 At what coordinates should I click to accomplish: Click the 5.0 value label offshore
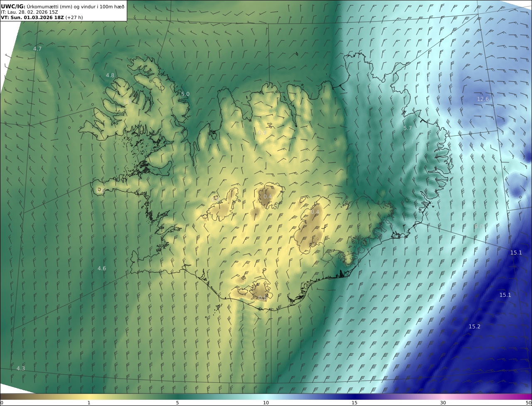pos(185,94)
